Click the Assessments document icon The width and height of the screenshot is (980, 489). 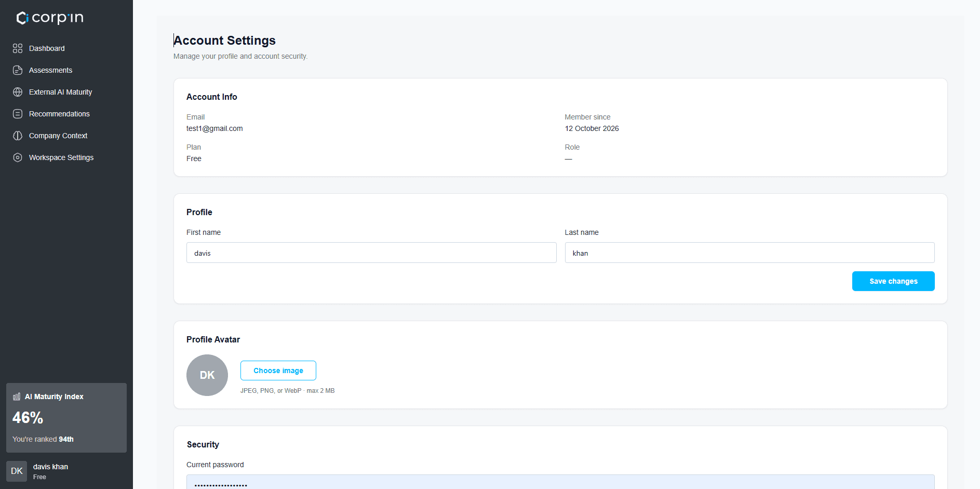click(x=18, y=70)
